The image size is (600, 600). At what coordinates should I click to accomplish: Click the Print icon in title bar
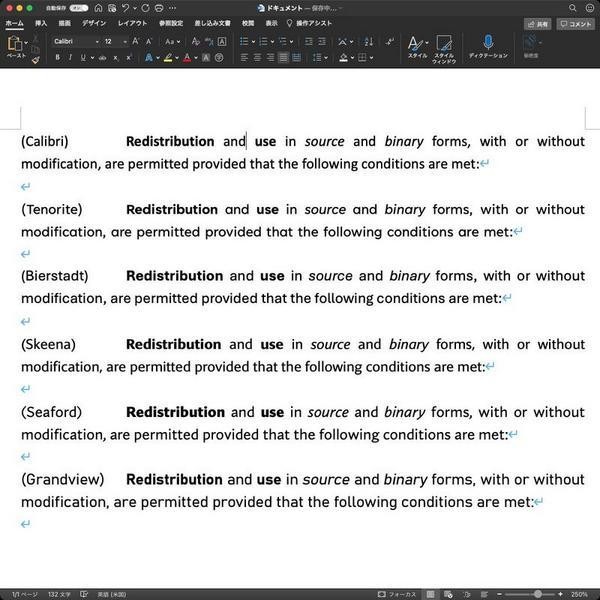point(159,8)
